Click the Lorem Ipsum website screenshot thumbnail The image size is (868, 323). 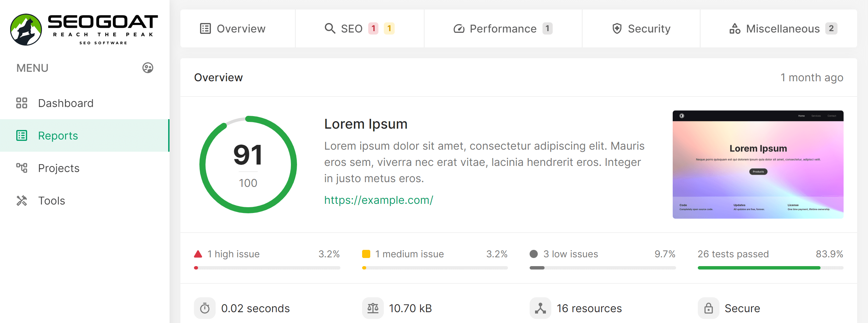758,164
